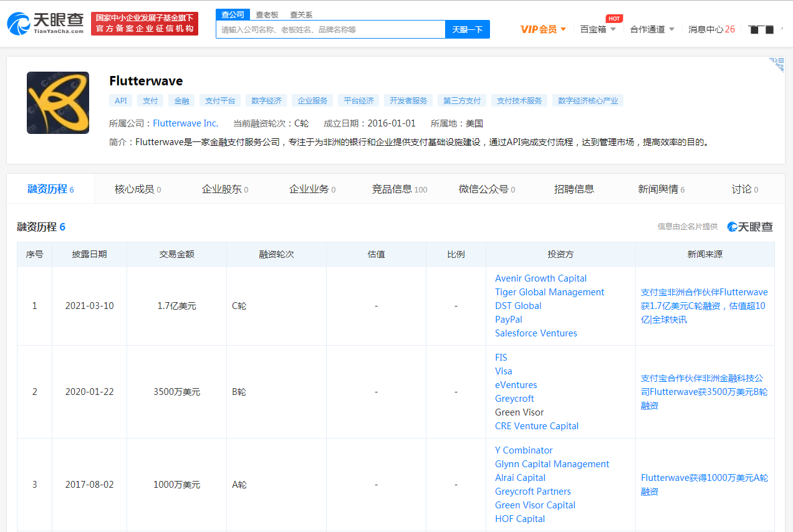The width and height of the screenshot is (793, 532).
Task: Open the 招聘信息 tab
Action: (574, 189)
